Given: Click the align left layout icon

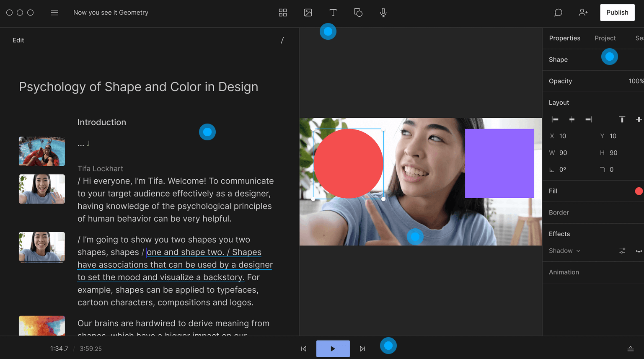Looking at the screenshot, I should pos(555,119).
